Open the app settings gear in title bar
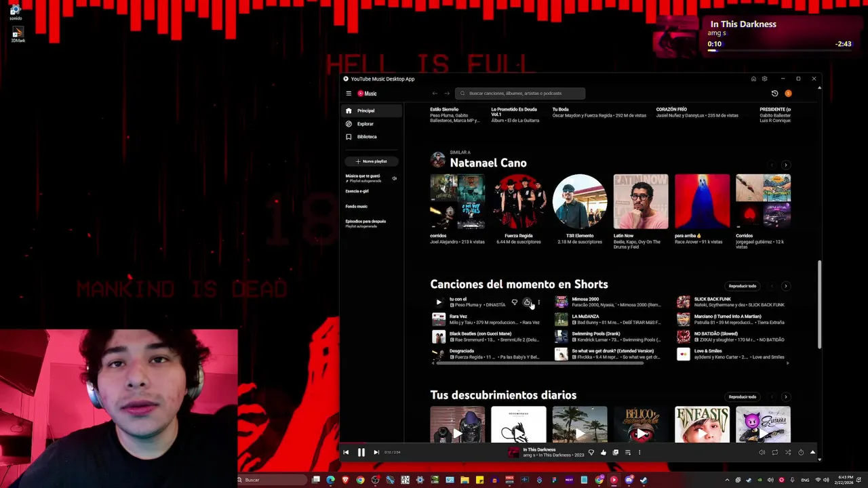 [x=764, y=79]
